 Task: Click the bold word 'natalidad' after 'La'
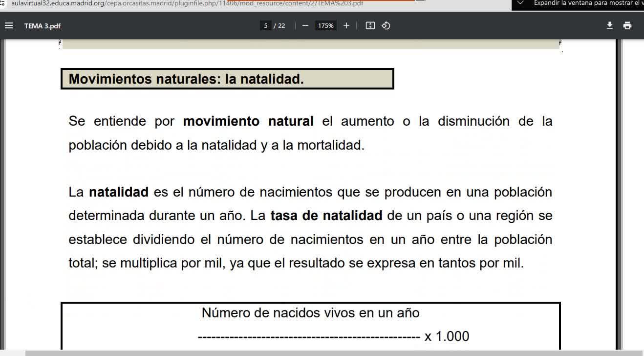tap(119, 192)
